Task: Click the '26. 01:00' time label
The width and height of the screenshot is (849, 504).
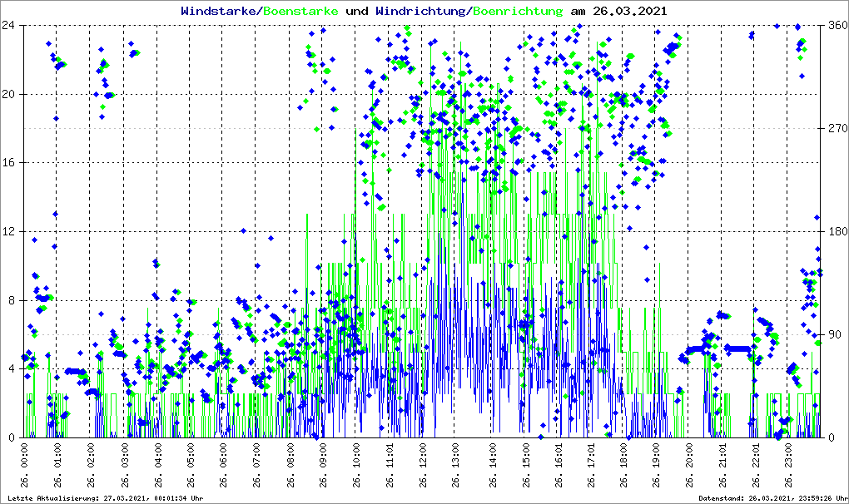Action: (57, 466)
